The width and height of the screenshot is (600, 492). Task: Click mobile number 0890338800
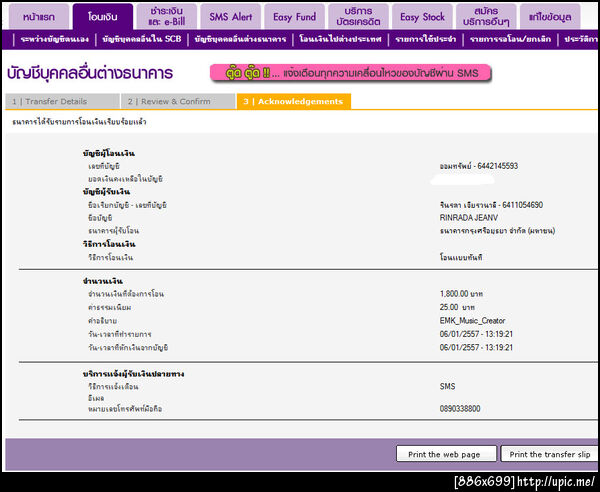tap(460, 409)
